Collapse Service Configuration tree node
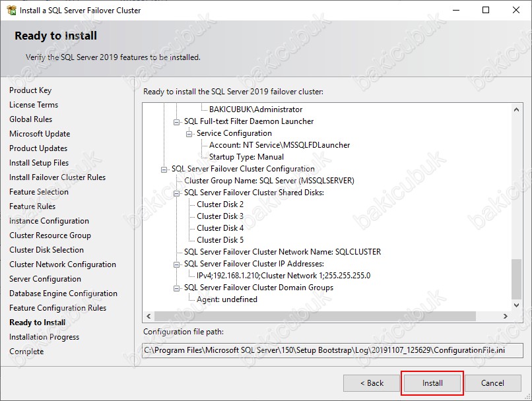This screenshot has height=401, width=532. (x=189, y=134)
